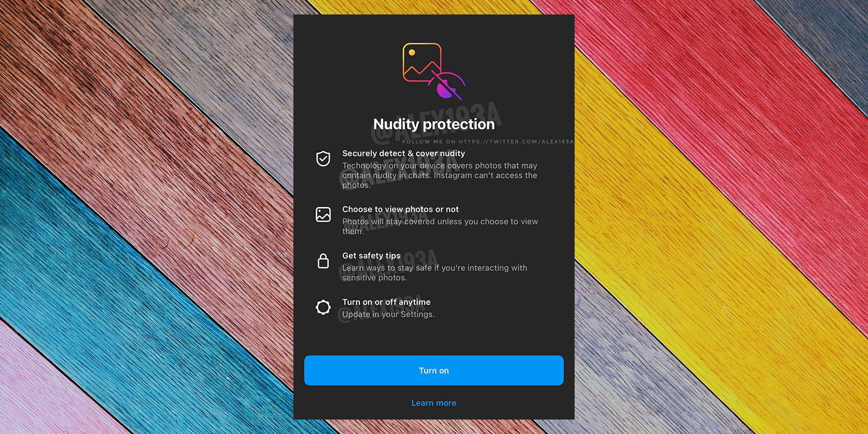The width and height of the screenshot is (868, 434).
Task: Click the settings gear icon
Action: pyautogui.click(x=323, y=307)
